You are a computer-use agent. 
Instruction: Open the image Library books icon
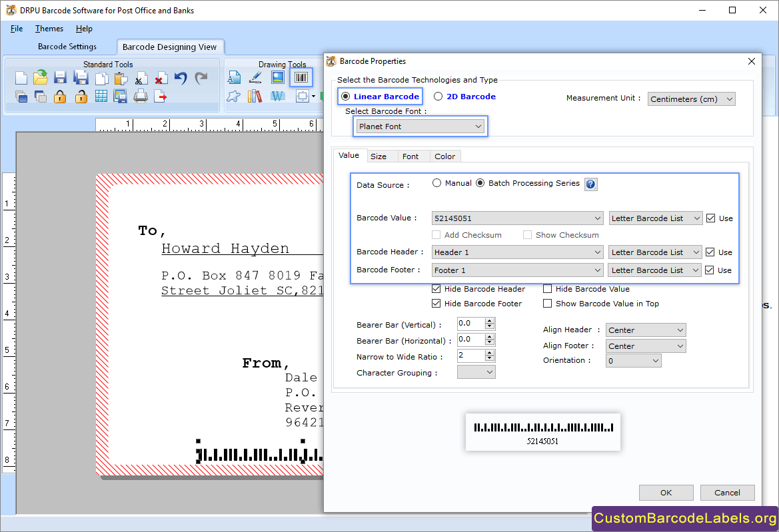point(255,97)
